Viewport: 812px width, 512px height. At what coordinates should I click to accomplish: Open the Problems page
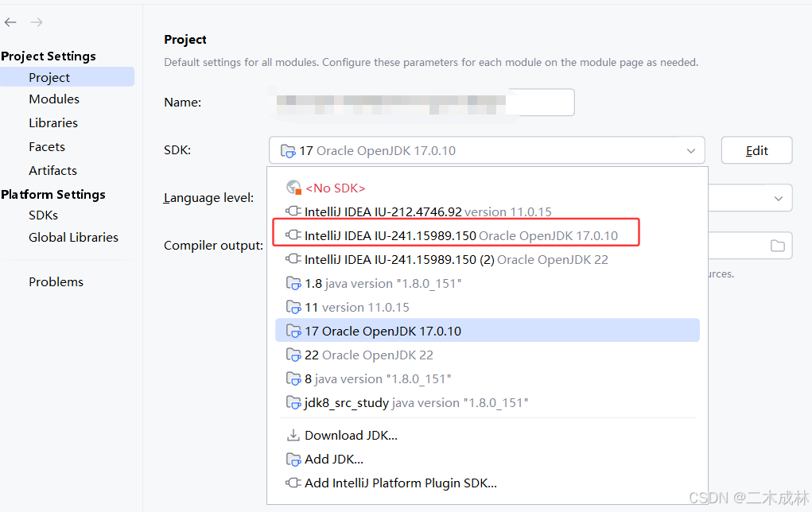(56, 281)
